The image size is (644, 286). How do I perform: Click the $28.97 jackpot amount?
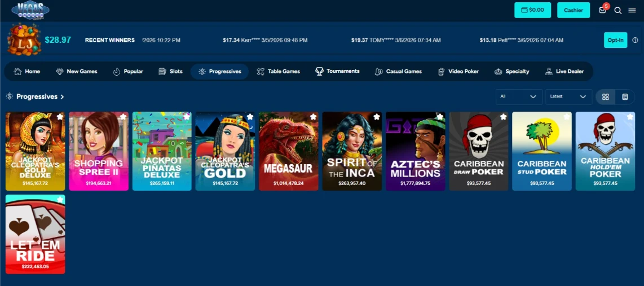58,40
